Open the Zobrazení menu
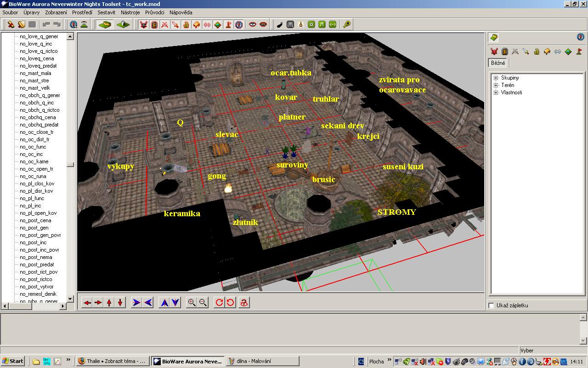The image size is (588, 368). 56,12
